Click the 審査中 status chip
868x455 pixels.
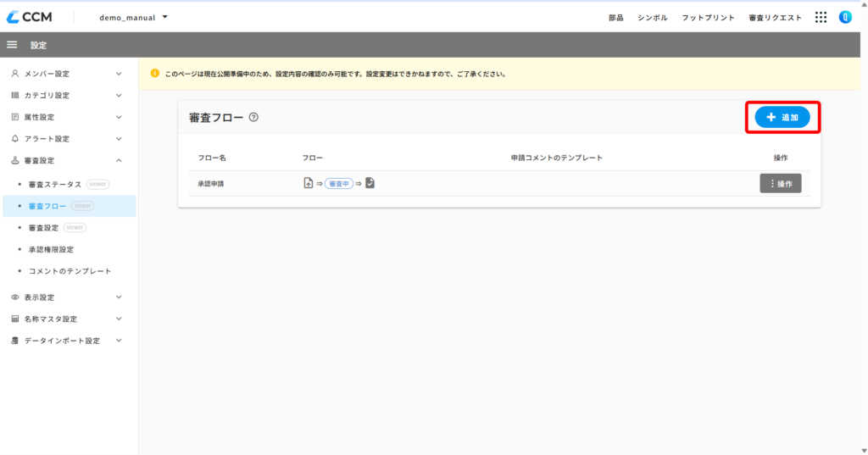[339, 184]
